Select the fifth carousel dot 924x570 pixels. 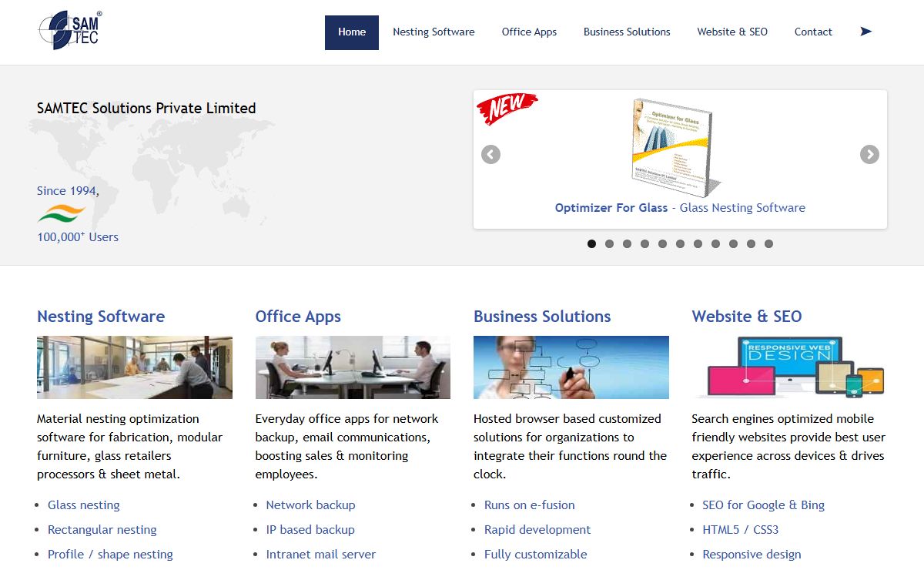(x=662, y=243)
